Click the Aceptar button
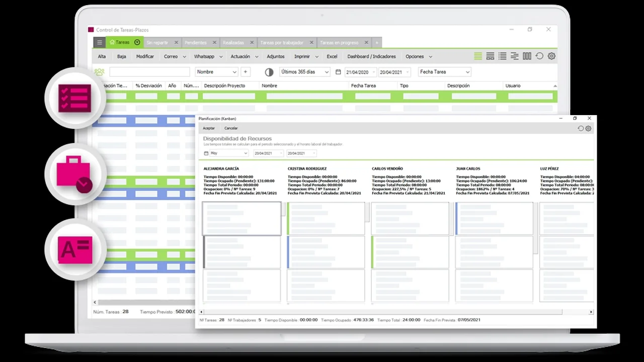Viewport: 644px width, 362px height. (208, 128)
